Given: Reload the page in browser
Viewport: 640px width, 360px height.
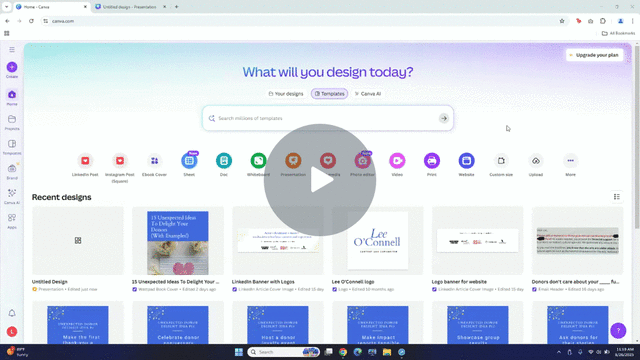Looking at the screenshot, I should [x=31, y=21].
